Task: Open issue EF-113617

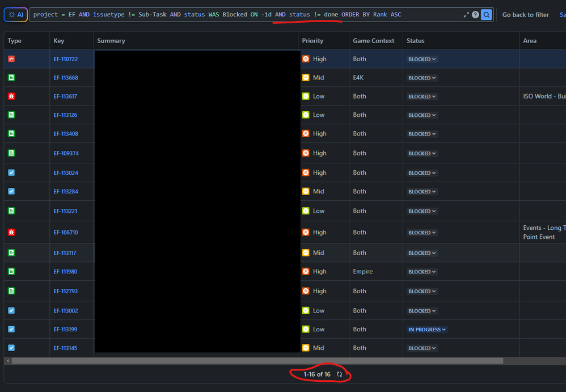Action: pos(65,96)
